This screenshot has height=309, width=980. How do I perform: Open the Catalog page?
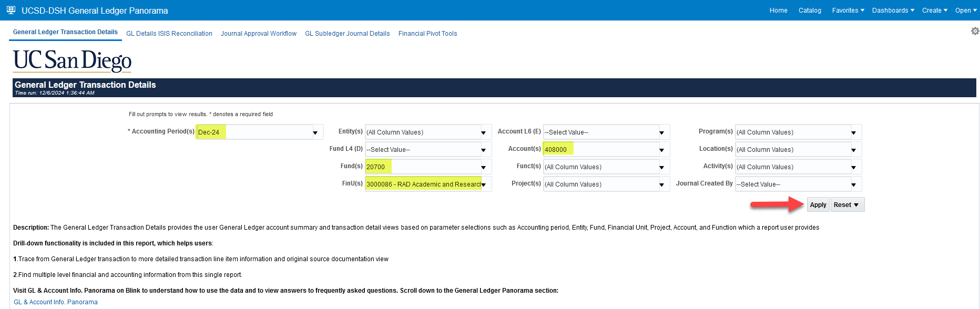click(810, 11)
